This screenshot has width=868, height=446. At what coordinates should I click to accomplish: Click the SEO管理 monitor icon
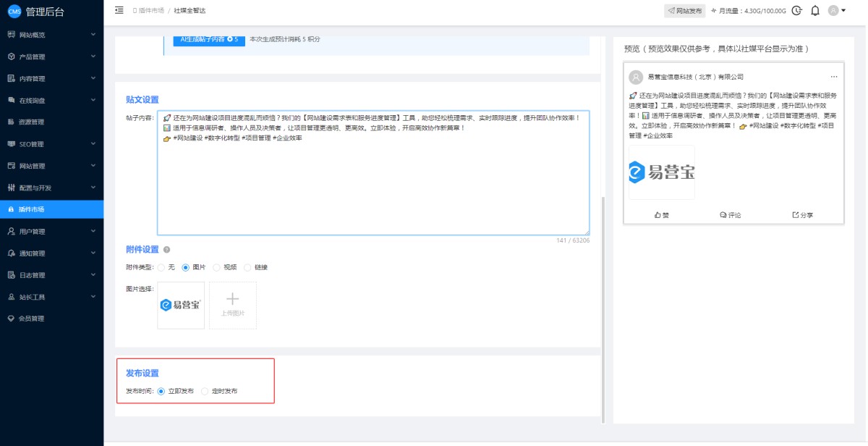click(x=12, y=144)
